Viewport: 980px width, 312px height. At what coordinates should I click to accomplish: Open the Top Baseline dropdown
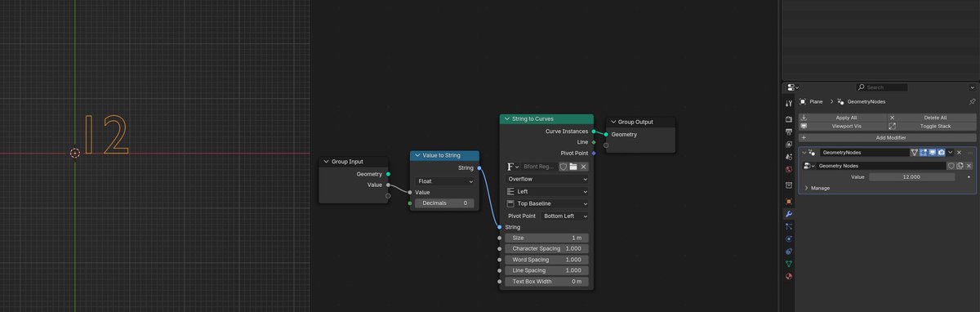pos(546,203)
